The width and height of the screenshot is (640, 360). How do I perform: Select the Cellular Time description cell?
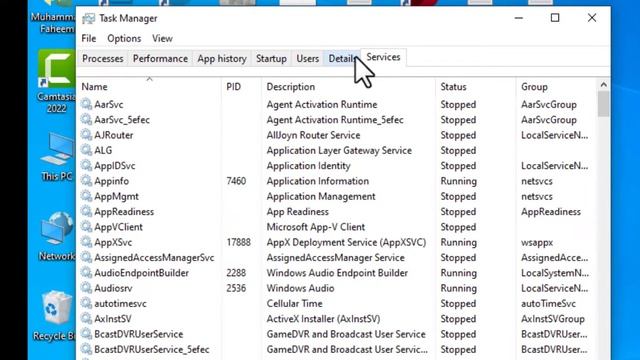(294, 304)
